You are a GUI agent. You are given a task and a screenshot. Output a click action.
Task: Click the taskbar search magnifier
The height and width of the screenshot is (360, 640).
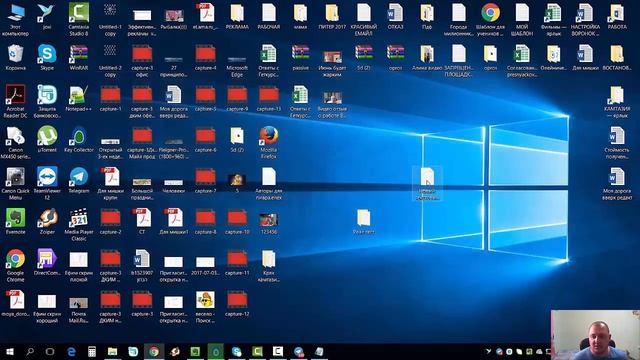pos(30,352)
